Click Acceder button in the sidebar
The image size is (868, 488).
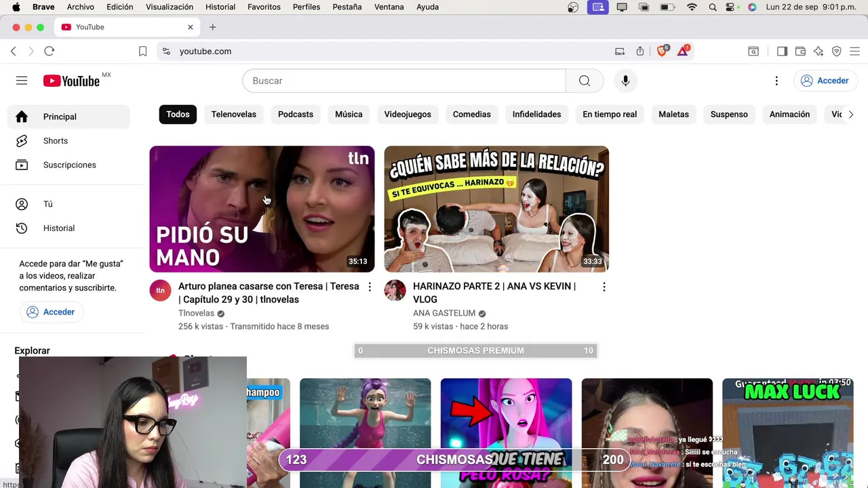[51, 312]
